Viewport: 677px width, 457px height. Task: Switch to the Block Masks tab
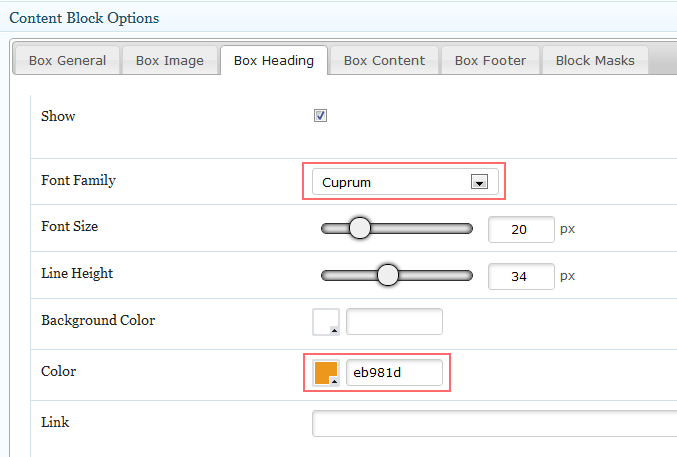(595, 60)
